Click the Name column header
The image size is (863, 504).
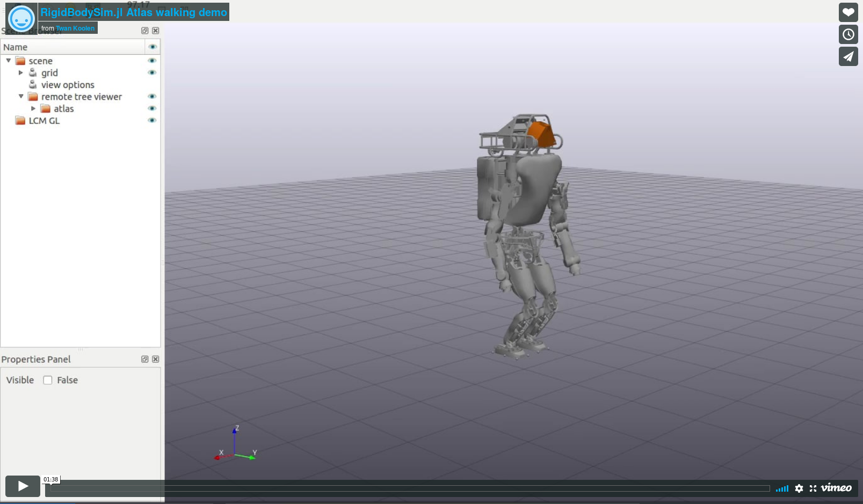(72, 47)
